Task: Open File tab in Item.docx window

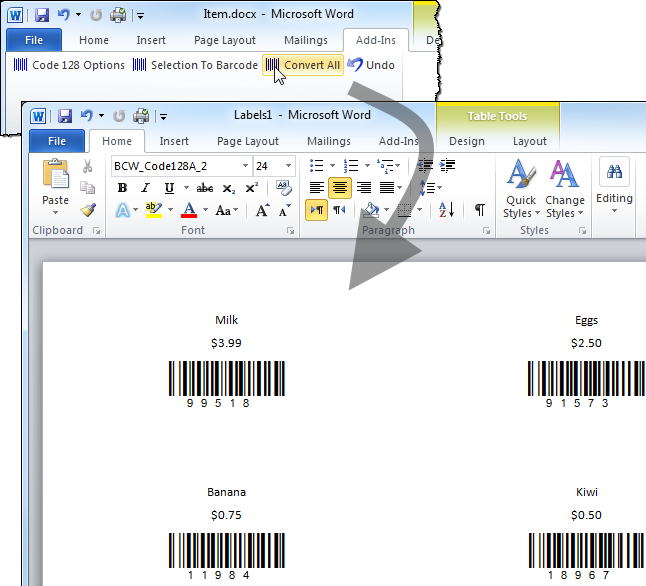Action: (34, 40)
